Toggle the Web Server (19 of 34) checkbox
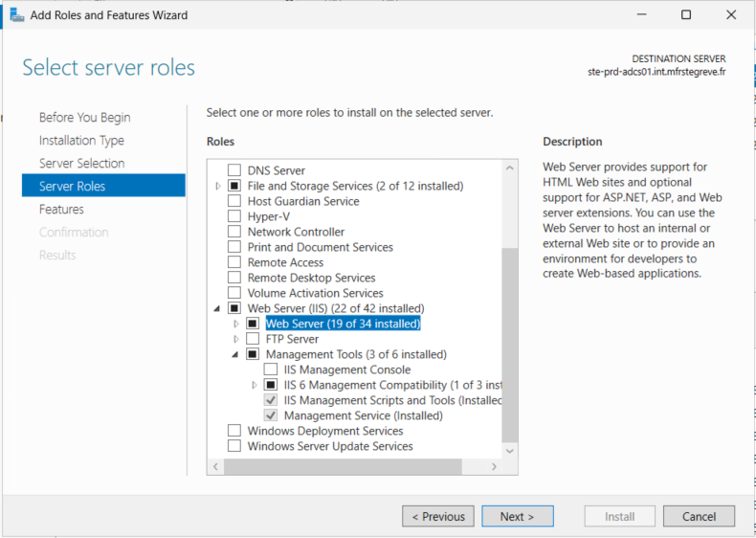Image resolution: width=756 pixels, height=538 pixels. (x=253, y=324)
